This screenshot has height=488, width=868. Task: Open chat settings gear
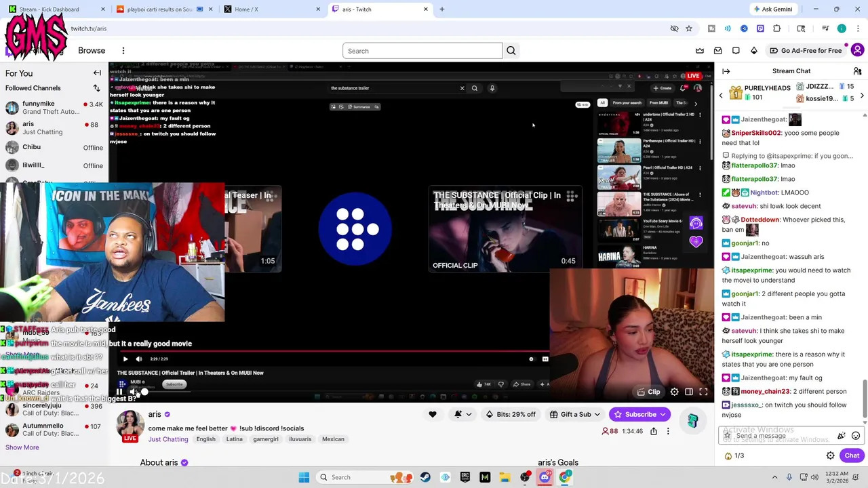click(830, 455)
